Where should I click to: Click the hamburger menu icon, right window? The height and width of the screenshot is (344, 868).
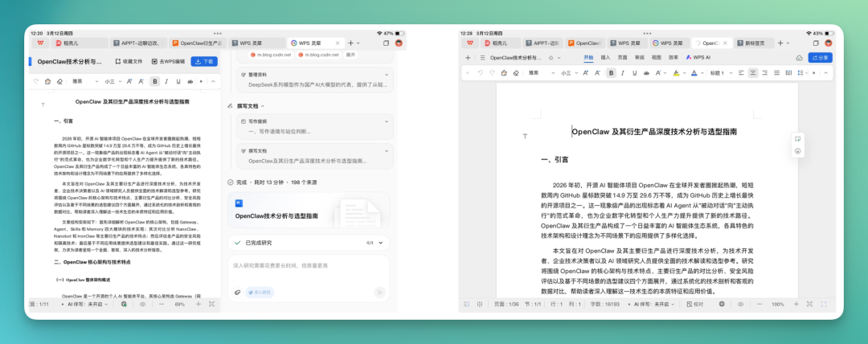tap(483, 58)
